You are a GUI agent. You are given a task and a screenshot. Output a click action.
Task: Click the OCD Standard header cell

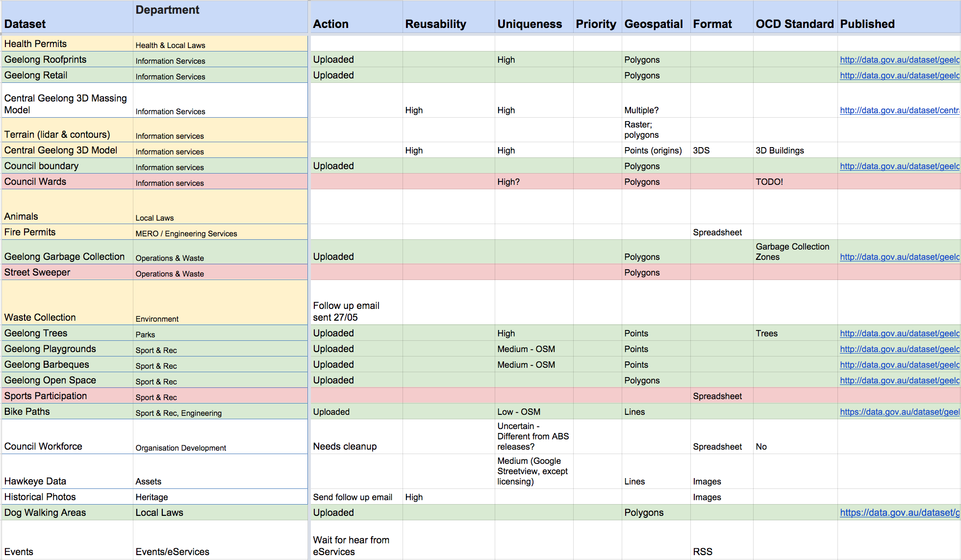pos(794,24)
